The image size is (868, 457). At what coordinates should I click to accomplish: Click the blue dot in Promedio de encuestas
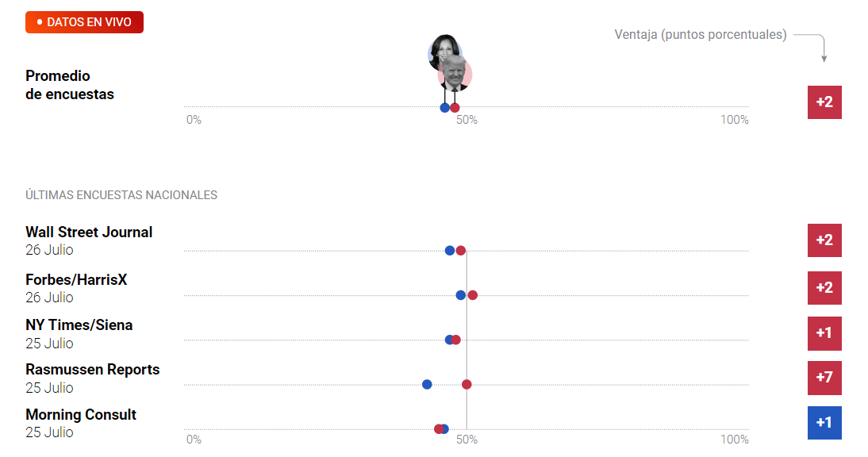tap(444, 108)
